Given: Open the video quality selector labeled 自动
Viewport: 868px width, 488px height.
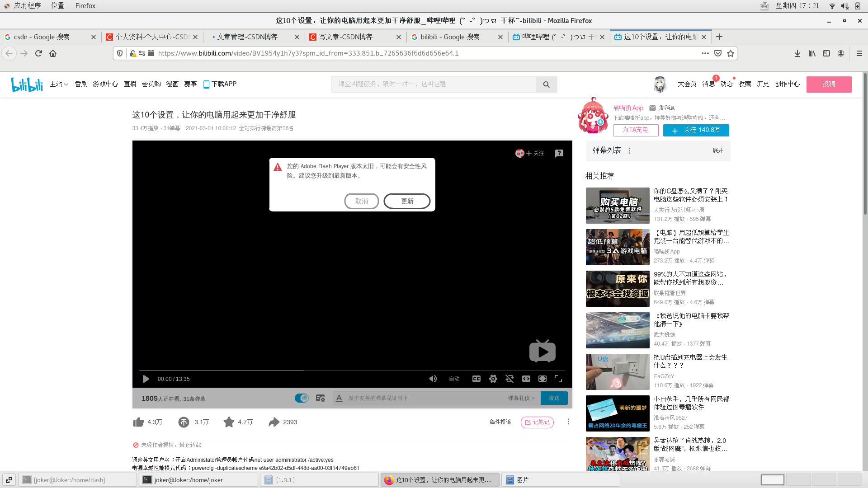Looking at the screenshot, I should 454,379.
